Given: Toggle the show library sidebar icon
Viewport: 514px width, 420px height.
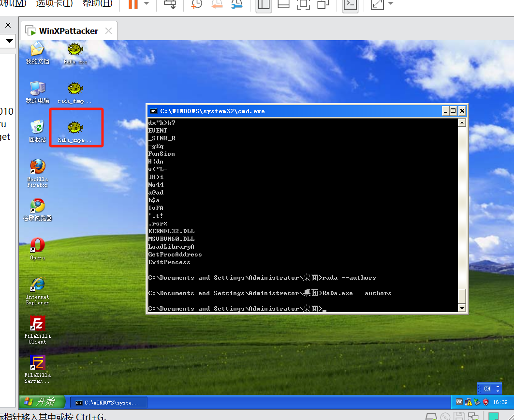Looking at the screenshot, I should (x=264, y=4).
